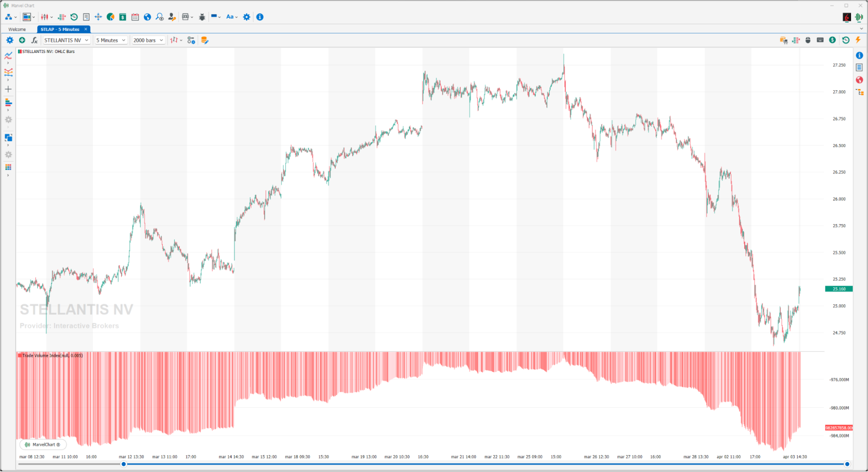Open the blue color theme dropdown

tap(216, 17)
